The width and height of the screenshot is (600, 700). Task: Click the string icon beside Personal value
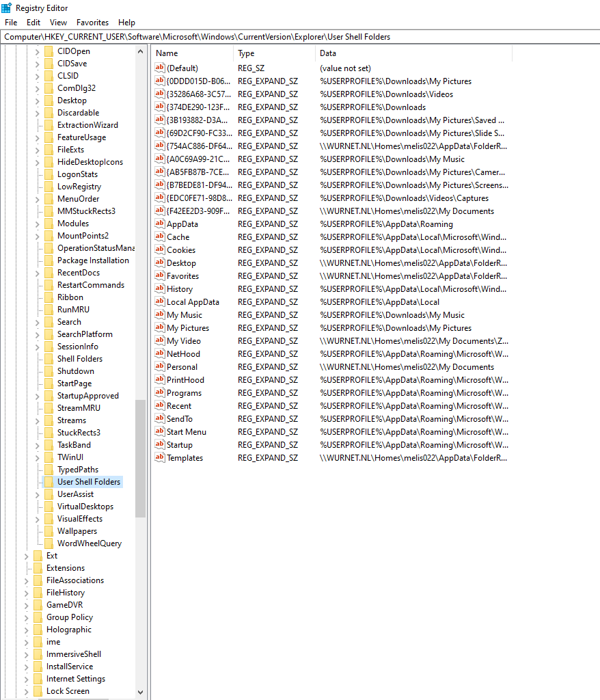click(160, 366)
